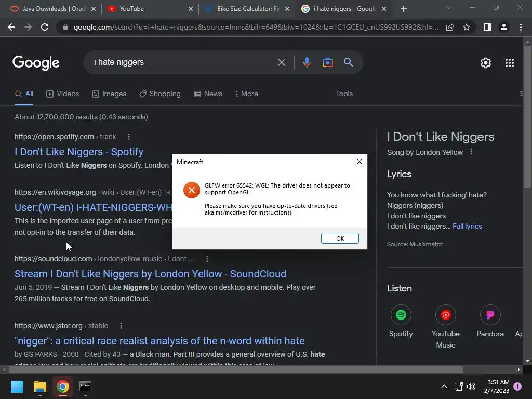The image size is (532, 399).
Task: Open the Full lyrics link
Action: (x=467, y=227)
